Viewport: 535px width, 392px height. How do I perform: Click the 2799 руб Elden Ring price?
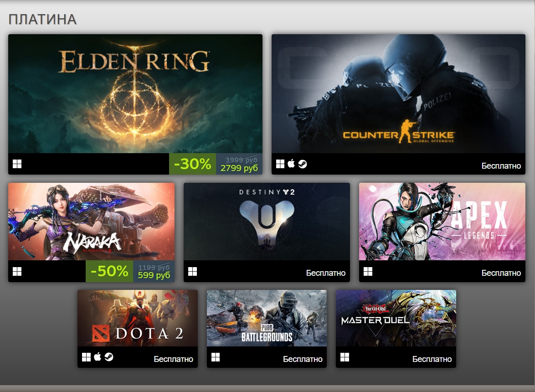pos(239,168)
